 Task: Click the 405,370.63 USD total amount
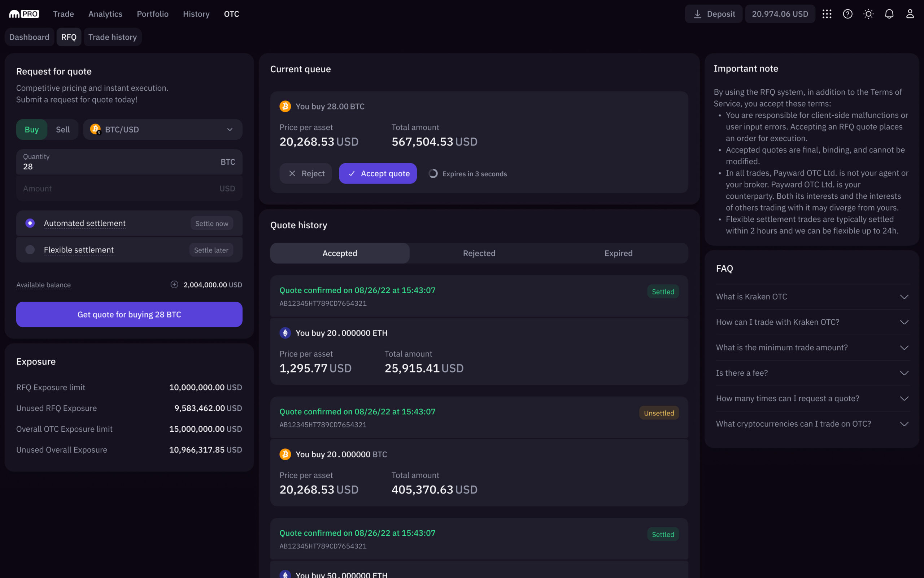pos(435,490)
